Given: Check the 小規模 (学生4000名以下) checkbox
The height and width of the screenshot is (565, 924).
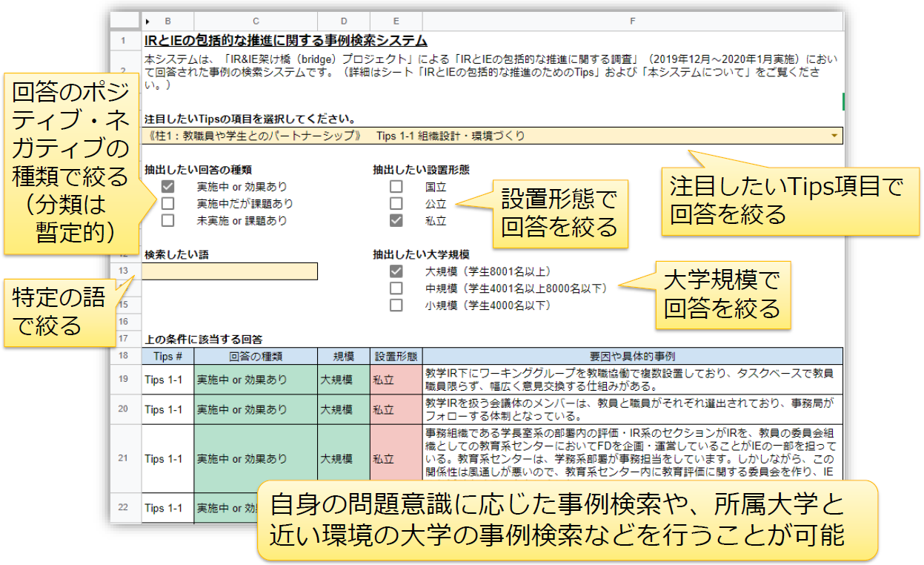Looking at the screenshot, I should coord(396,305).
